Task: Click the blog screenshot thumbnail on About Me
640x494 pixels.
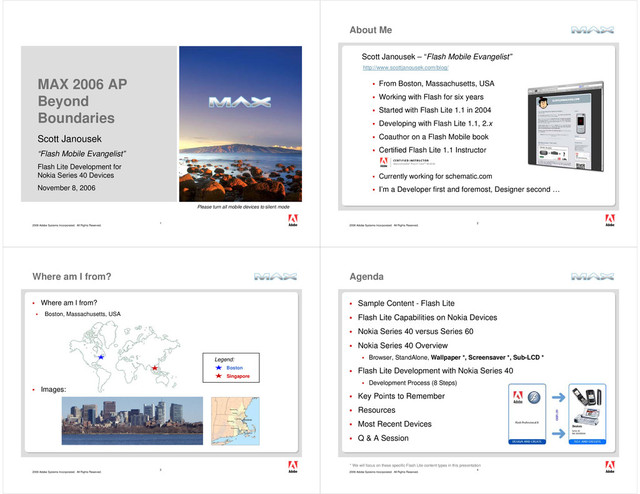Action: tap(565, 127)
